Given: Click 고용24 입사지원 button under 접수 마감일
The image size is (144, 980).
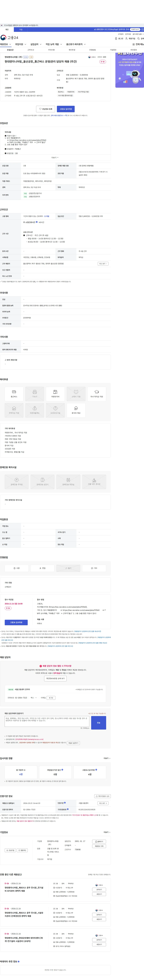Looking at the screenshot, I should coord(16,622).
